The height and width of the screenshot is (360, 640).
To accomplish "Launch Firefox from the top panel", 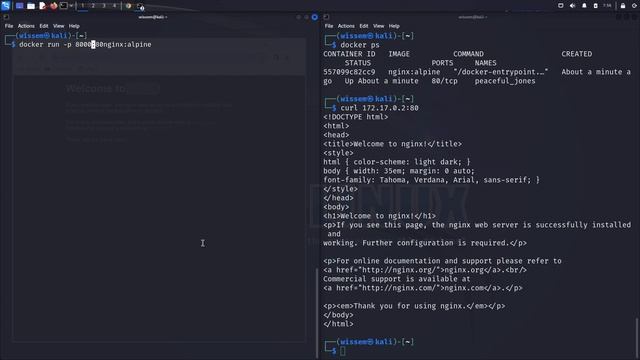I will [53, 6].
